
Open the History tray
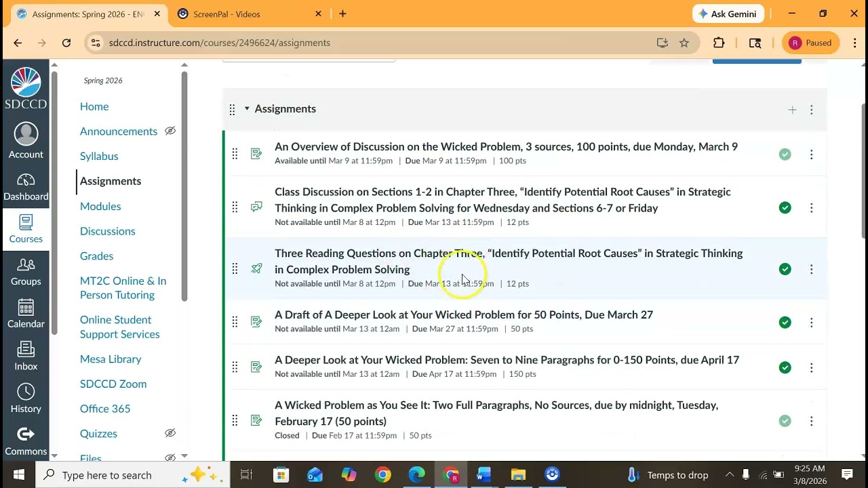point(26,399)
